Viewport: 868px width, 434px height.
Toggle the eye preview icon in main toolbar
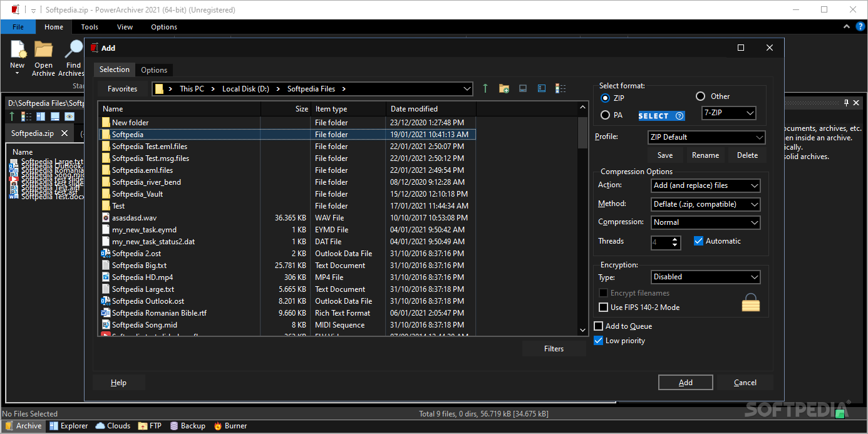tap(70, 116)
